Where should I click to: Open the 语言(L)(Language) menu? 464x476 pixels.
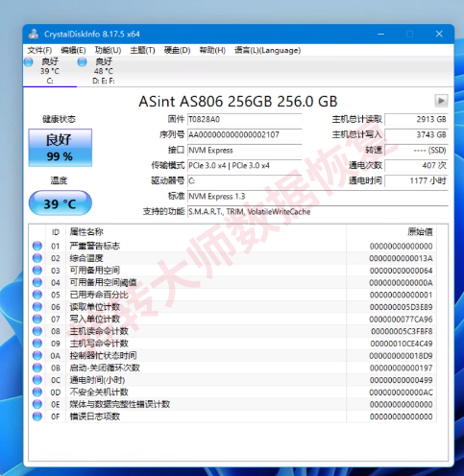[x=267, y=50]
